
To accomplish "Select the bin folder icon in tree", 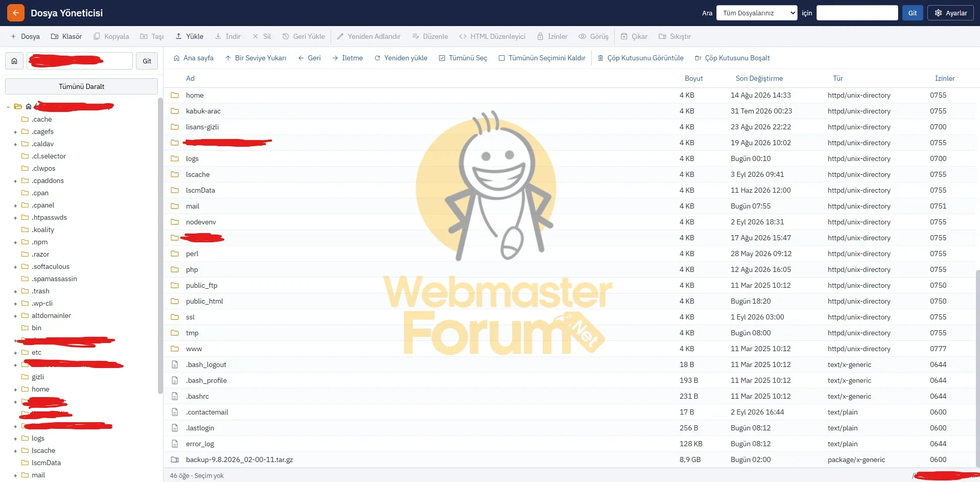I will click(x=25, y=328).
